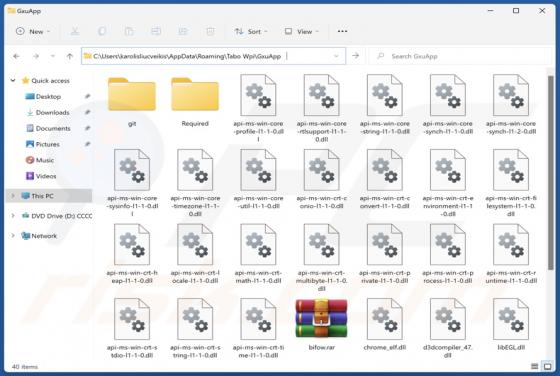Open Videos in the sidebar
Image resolution: width=560 pixels, height=376 pixels.
click(x=46, y=176)
